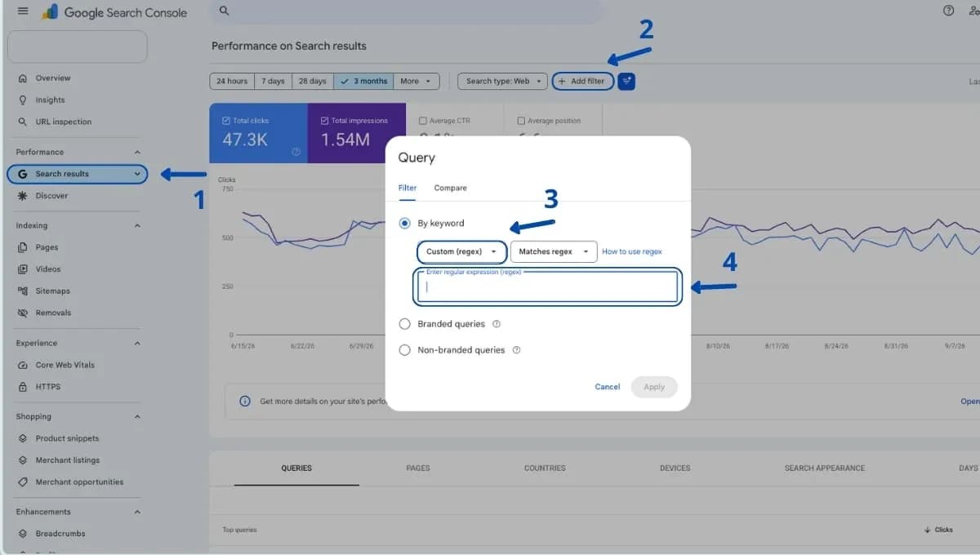
Task: Collapse the Performance section
Action: pyautogui.click(x=137, y=152)
